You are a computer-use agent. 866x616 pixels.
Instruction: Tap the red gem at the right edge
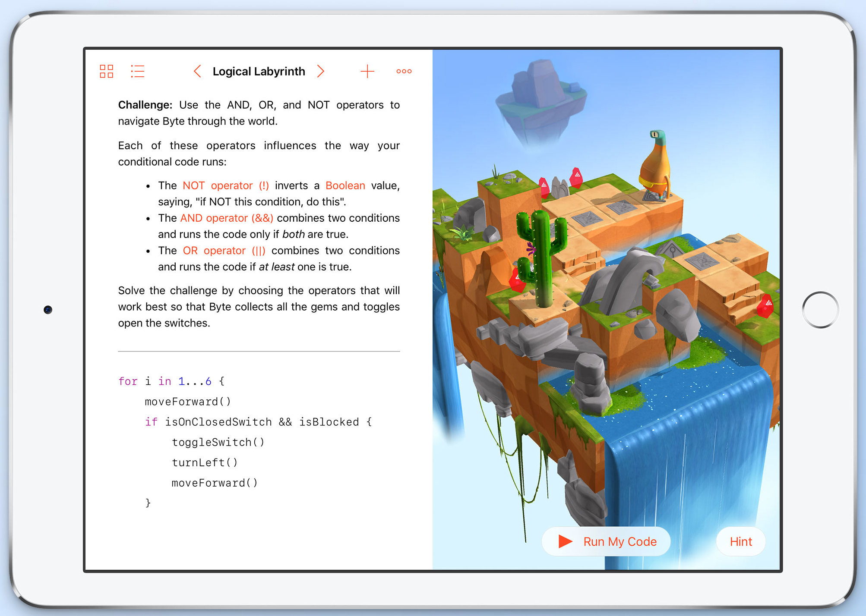[x=765, y=306]
